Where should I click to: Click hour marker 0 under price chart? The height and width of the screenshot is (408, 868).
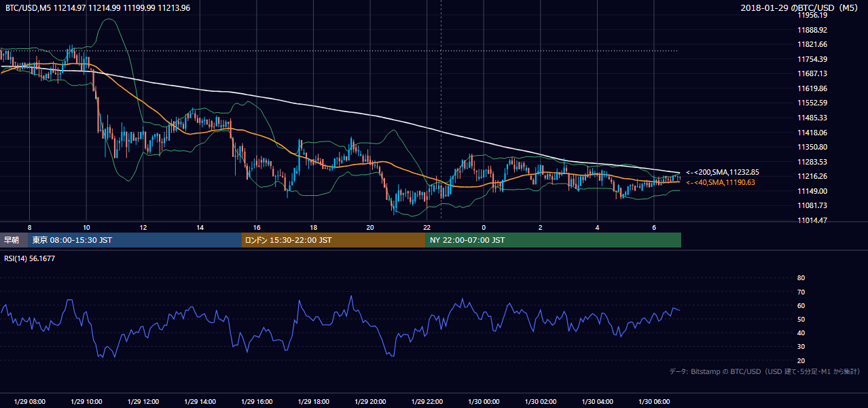484,227
